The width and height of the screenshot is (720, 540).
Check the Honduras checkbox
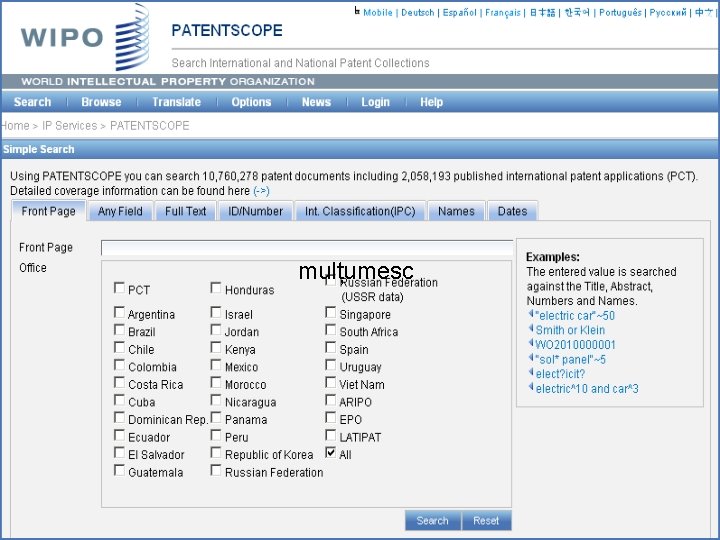pos(215,288)
